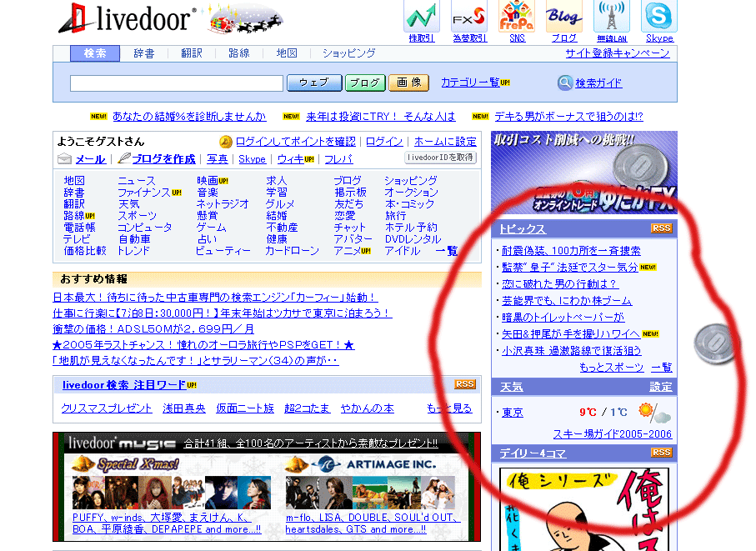Click the RSS badge in デイリー4コマ header
The image size is (756, 551).
(x=661, y=452)
